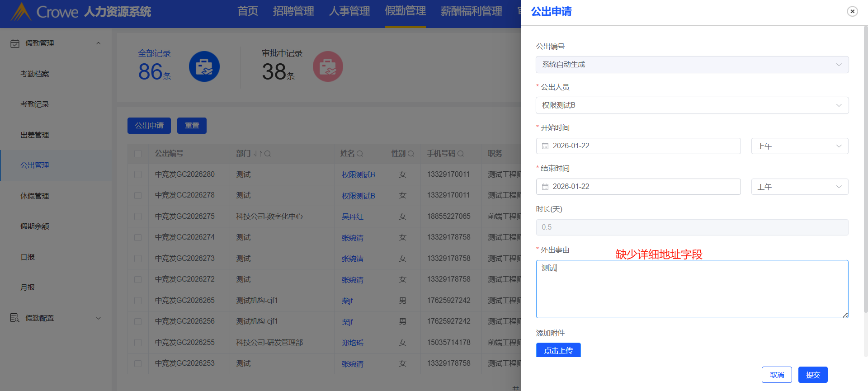Click the calendar icon in the 结束时间 field
Image resolution: width=868 pixels, height=391 pixels.
tap(545, 187)
